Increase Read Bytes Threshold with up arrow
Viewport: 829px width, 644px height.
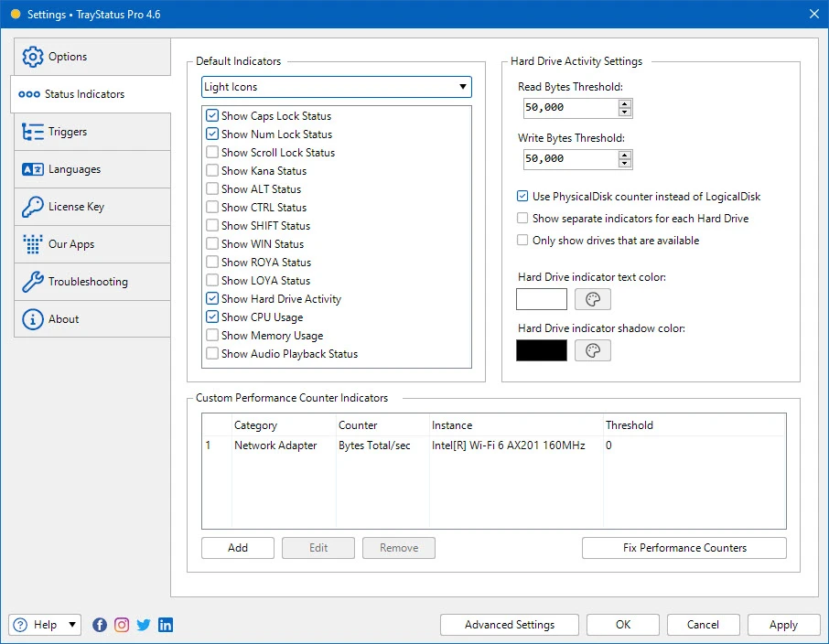(625, 103)
